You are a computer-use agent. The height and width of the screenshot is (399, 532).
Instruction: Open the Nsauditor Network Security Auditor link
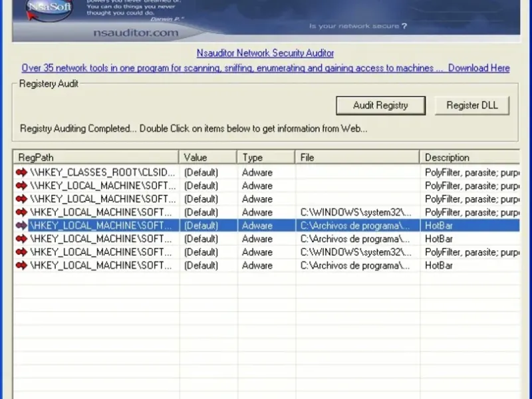point(265,53)
